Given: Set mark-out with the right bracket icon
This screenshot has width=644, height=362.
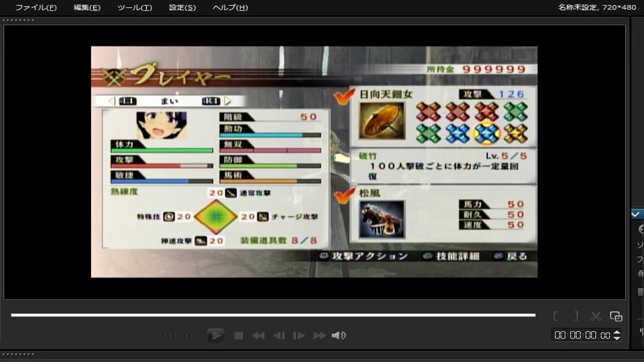Looking at the screenshot, I should tap(576, 316).
